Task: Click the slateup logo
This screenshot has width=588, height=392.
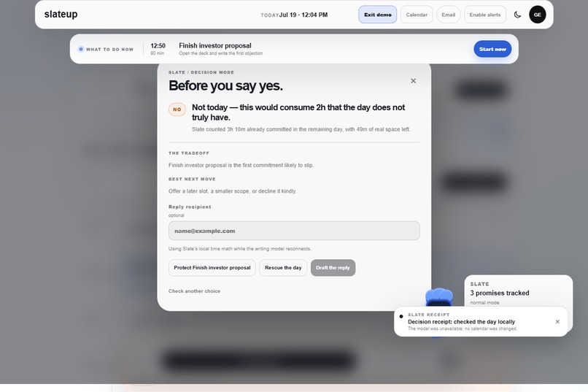Action: (61, 15)
